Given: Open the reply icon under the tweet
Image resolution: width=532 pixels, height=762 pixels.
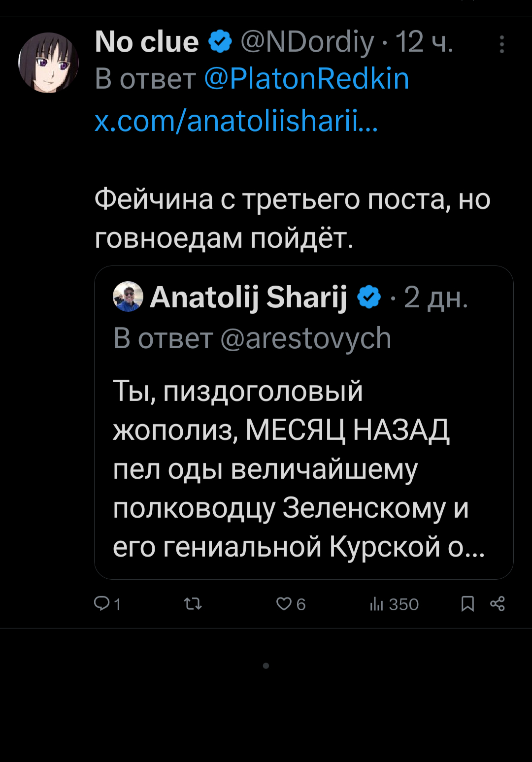Looking at the screenshot, I should 102,603.
